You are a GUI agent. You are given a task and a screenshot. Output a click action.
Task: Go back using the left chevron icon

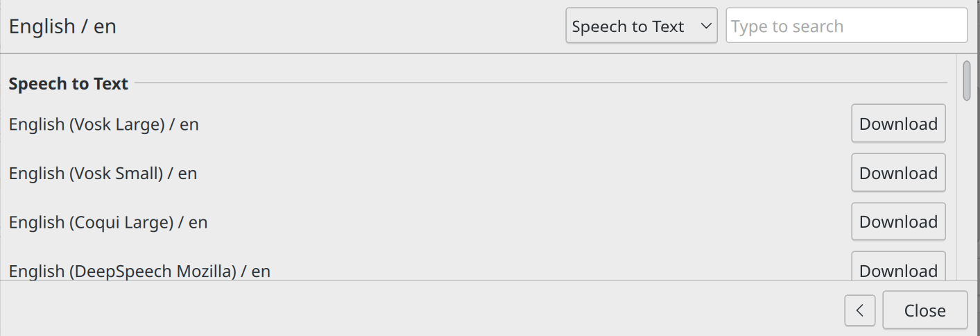coord(859,310)
